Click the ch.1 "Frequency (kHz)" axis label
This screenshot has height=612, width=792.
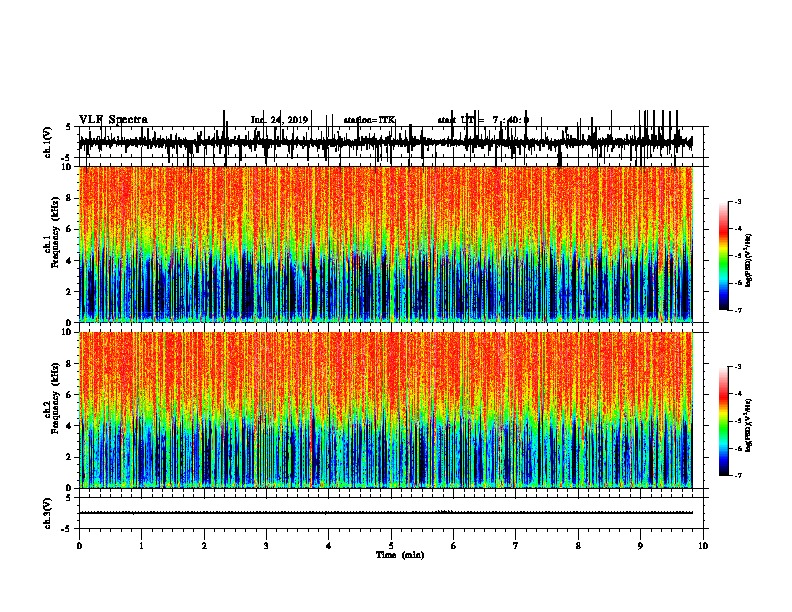click(55, 232)
